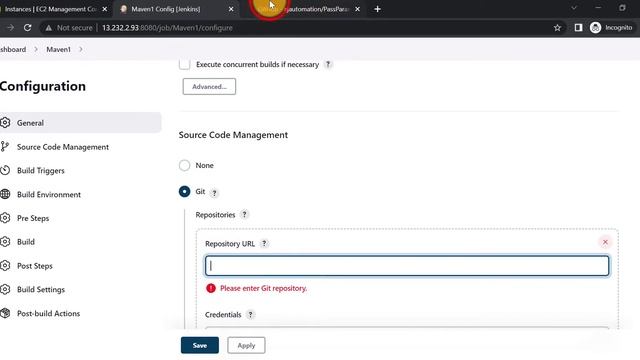Click the Build Environment globe icon

pos(5,194)
